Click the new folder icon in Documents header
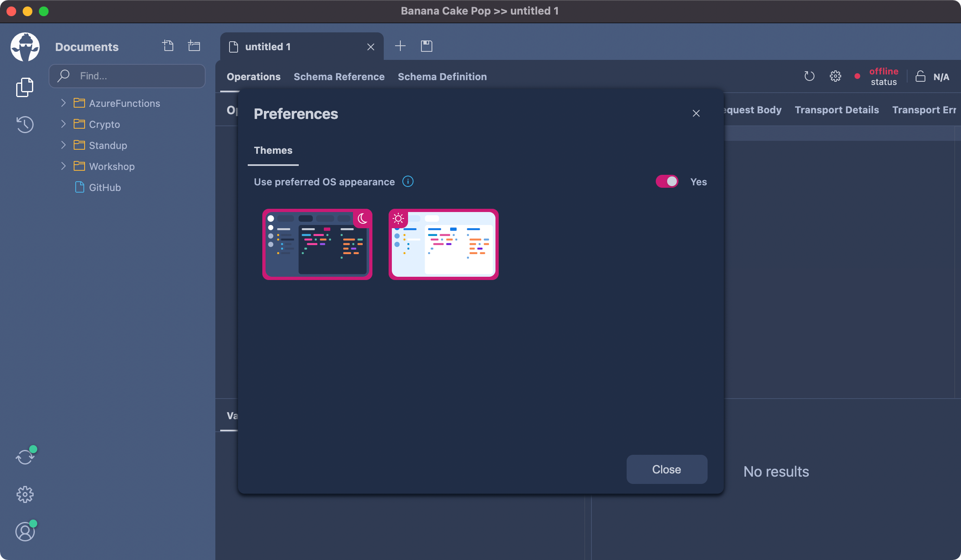 tap(194, 46)
